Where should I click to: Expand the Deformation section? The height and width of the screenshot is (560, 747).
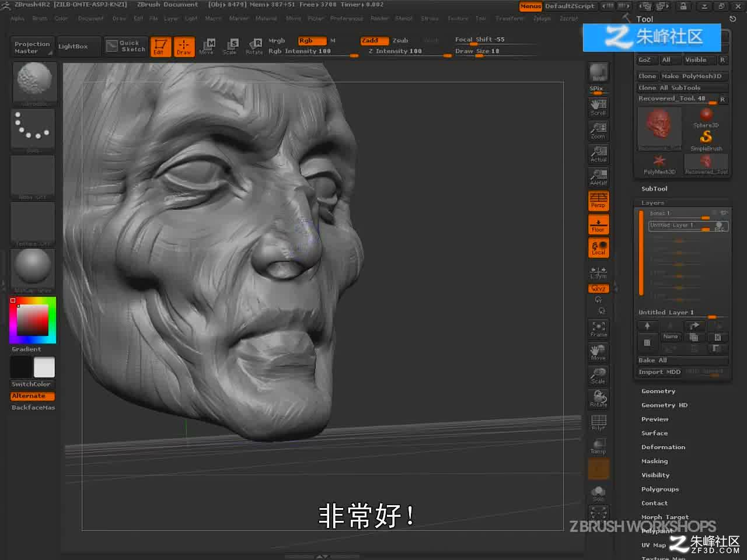coord(663,447)
